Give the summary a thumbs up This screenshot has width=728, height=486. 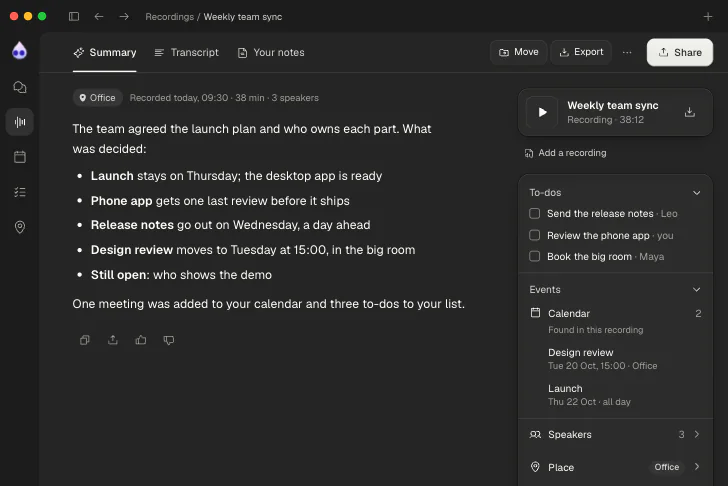(x=141, y=340)
